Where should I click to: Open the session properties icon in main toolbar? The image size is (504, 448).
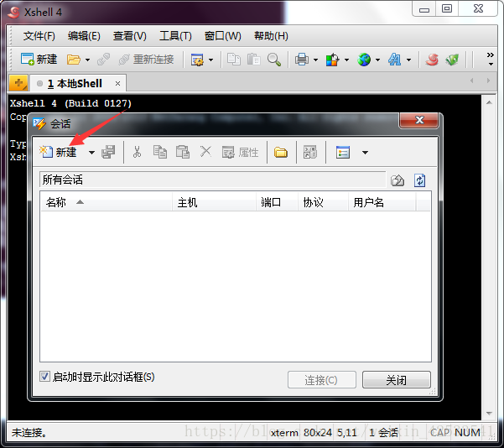click(197, 60)
